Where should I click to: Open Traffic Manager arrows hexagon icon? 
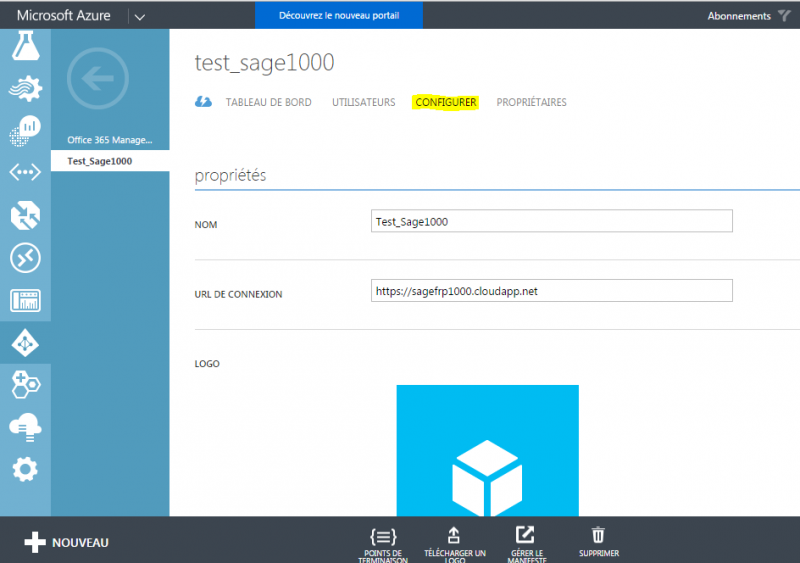coord(26,215)
